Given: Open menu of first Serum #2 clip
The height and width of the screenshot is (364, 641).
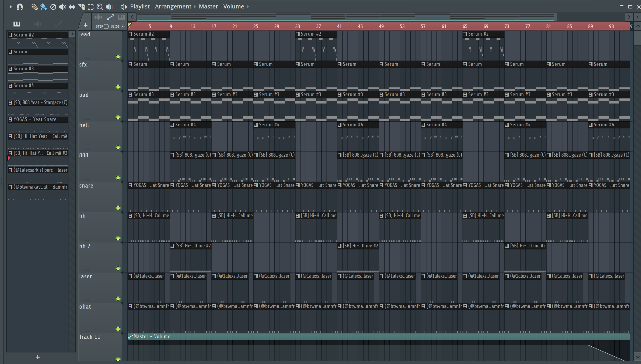Looking at the screenshot, I should pos(130,34).
